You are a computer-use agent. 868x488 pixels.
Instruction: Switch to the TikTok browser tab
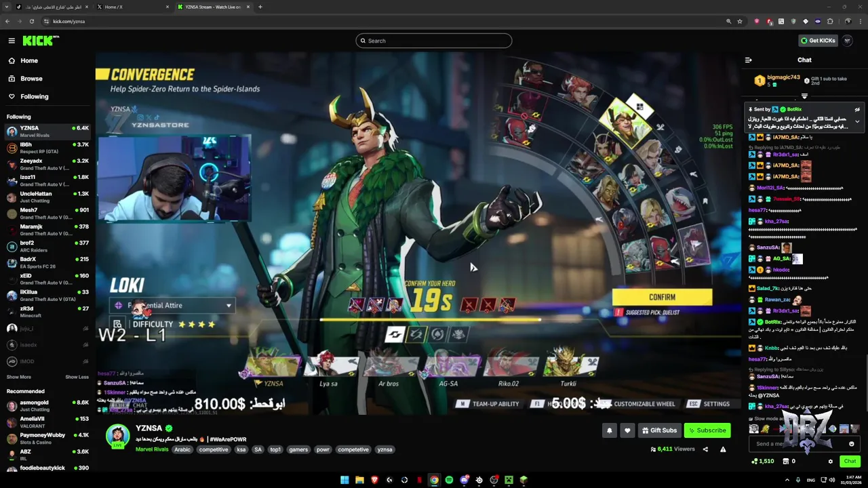click(x=51, y=7)
